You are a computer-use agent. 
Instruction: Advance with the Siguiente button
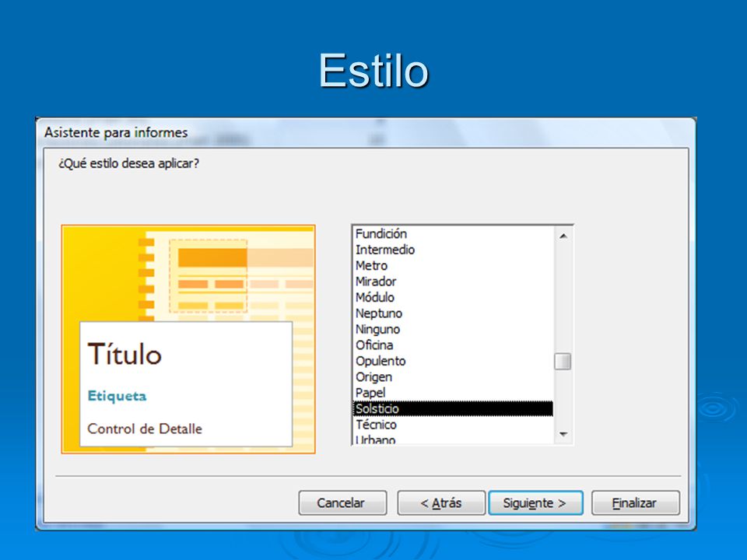click(x=535, y=503)
